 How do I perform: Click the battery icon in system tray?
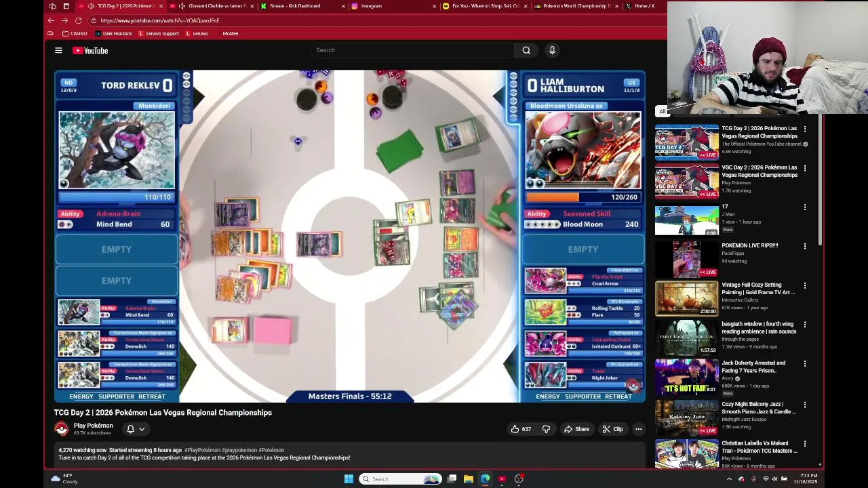[x=784, y=479]
